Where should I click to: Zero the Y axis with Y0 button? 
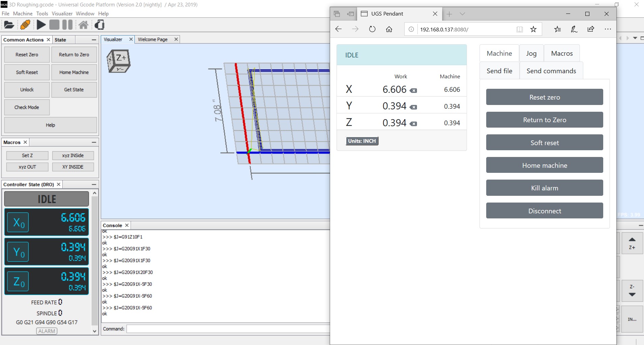tap(18, 252)
